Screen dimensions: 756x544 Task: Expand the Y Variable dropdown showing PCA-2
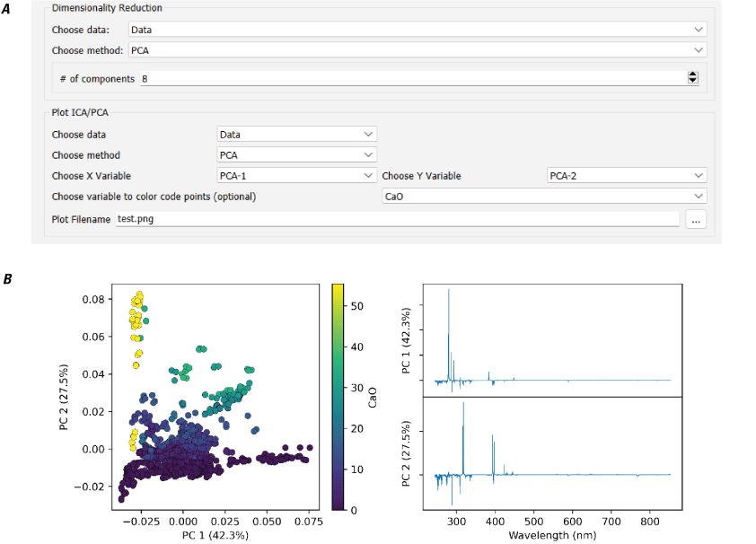[x=627, y=176]
